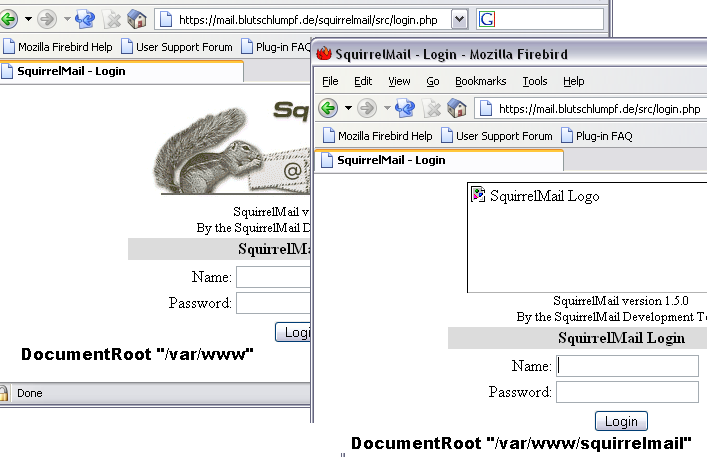707x465 pixels.
Task: Open User Support Forum bookmark in rear window
Action: (x=177, y=46)
